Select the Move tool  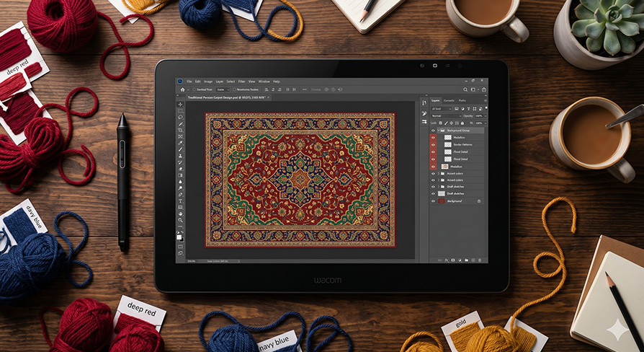pyautogui.click(x=181, y=105)
